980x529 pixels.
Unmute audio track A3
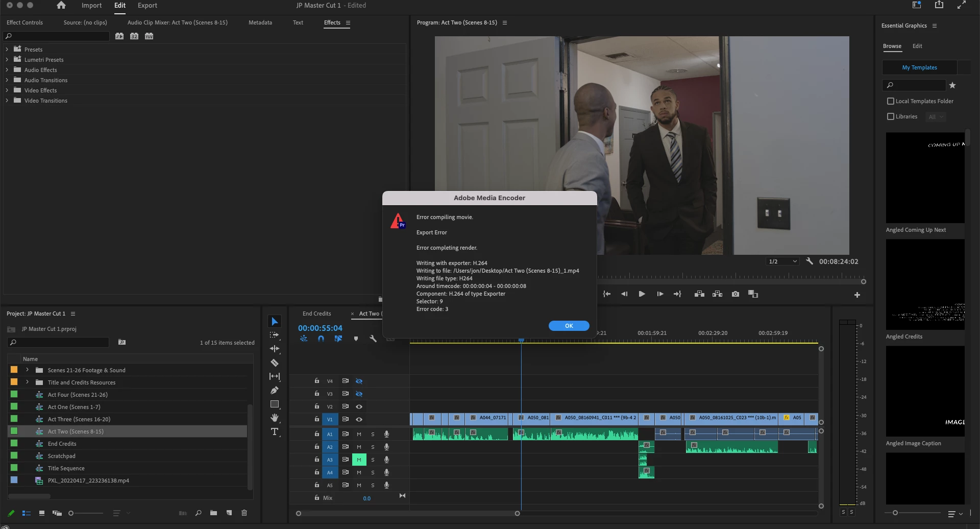click(x=359, y=460)
